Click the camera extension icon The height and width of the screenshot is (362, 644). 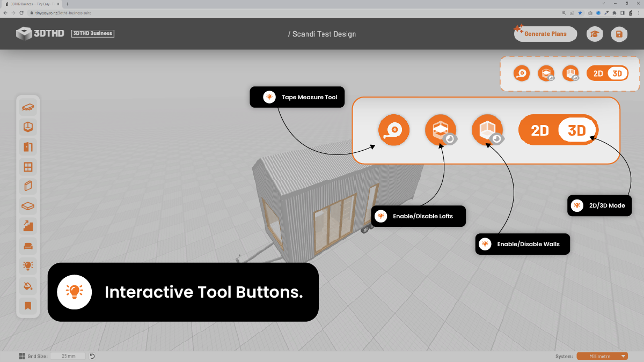(590, 12)
